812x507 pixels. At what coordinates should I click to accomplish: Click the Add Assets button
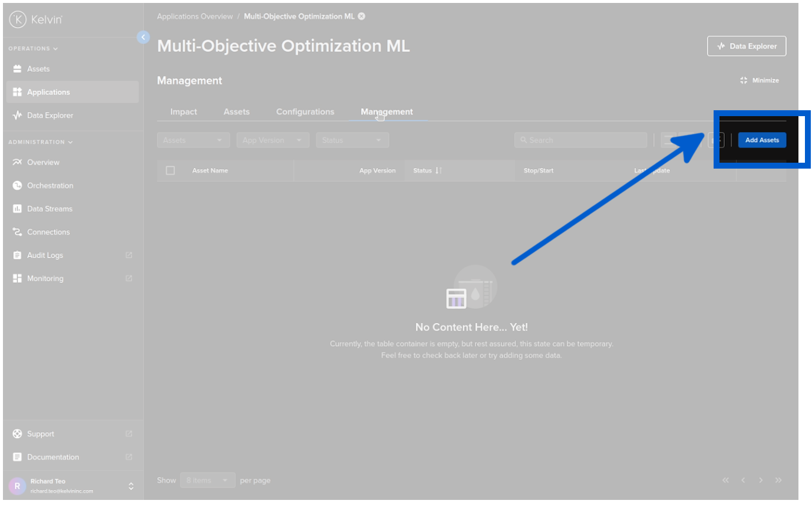pyautogui.click(x=762, y=140)
